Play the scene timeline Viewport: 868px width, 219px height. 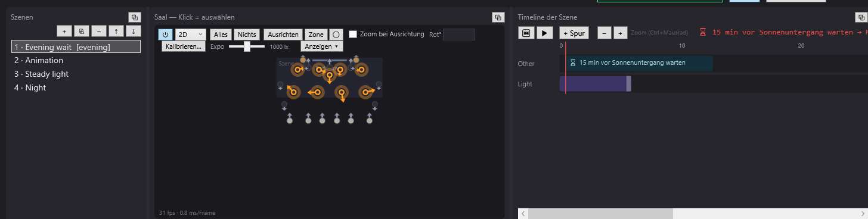tap(544, 33)
